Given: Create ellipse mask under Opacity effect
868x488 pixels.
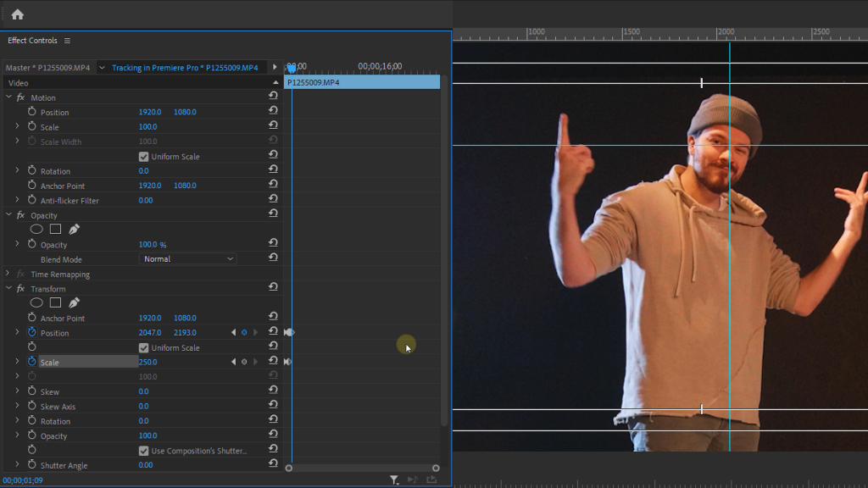Looking at the screenshot, I should click(36, 229).
